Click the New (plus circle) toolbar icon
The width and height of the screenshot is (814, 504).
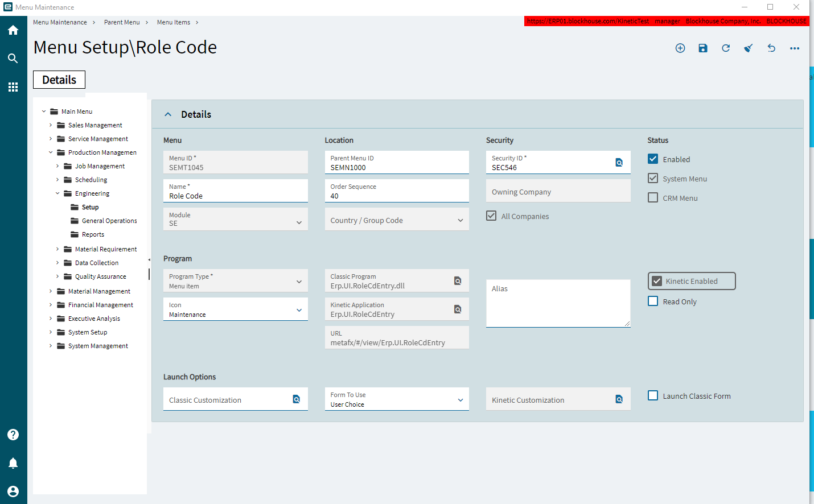680,48
